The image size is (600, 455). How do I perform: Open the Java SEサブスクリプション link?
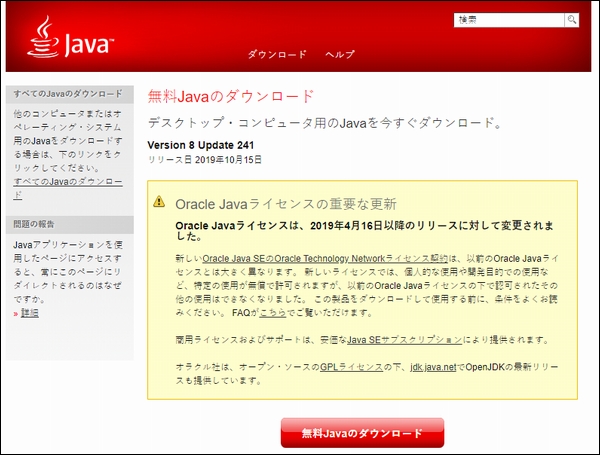point(405,339)
